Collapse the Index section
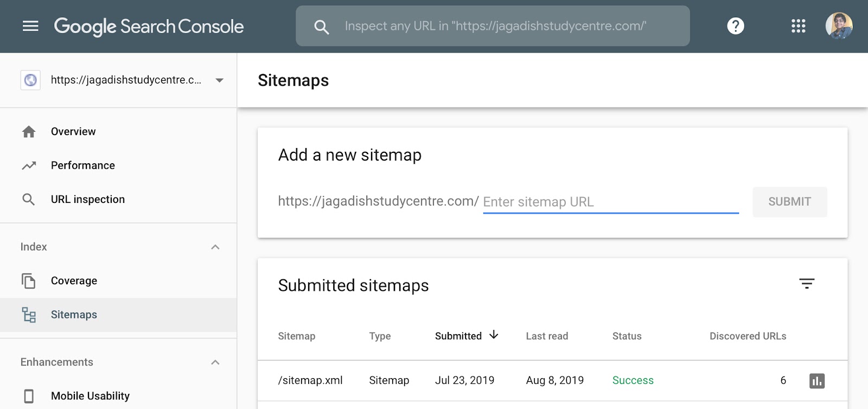The image size is (868, 409). pyautogui.click(x=215, y=247)
